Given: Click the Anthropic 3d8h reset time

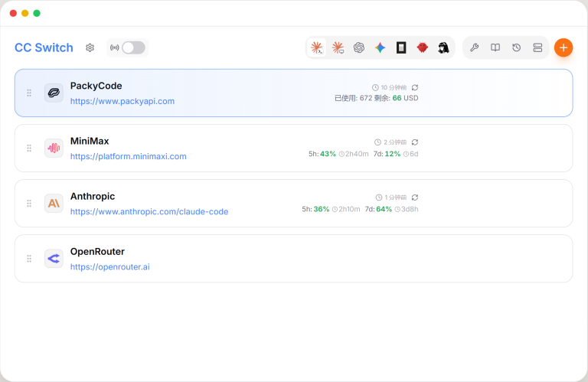Looking at the screenshot, I should [x=410, y=209].
